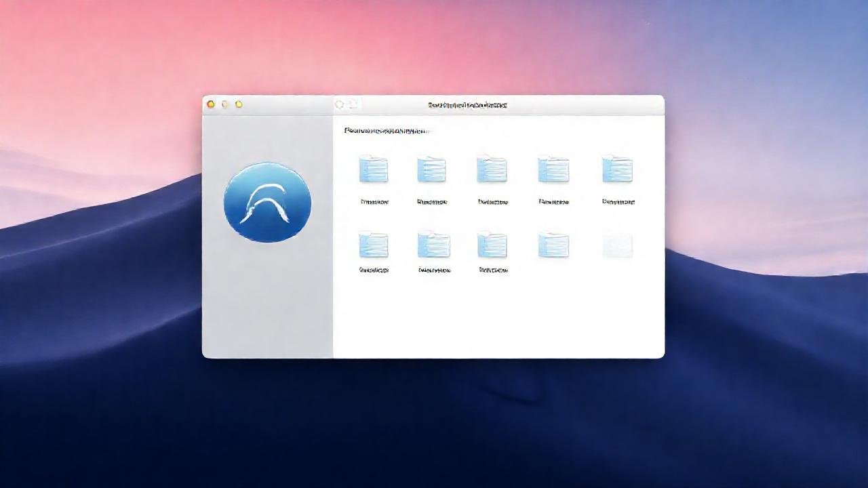868x488 pixels.
Task: Zoom the window using the rightmost traffic light button
Action: click(239, 104)
